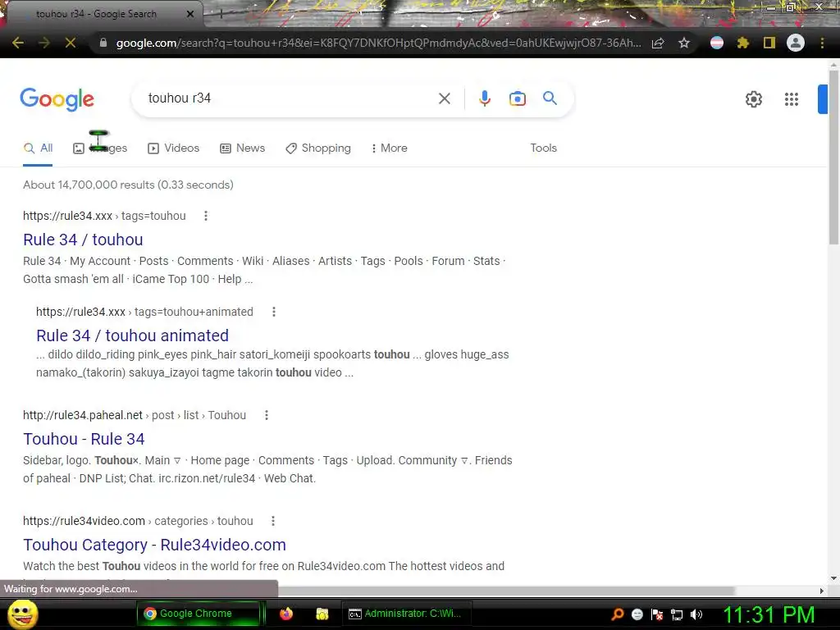The height and width of the screenshot is (630, 840).
Task: Open options dots for tags=touhou+animated result
Action: point(274,312)
